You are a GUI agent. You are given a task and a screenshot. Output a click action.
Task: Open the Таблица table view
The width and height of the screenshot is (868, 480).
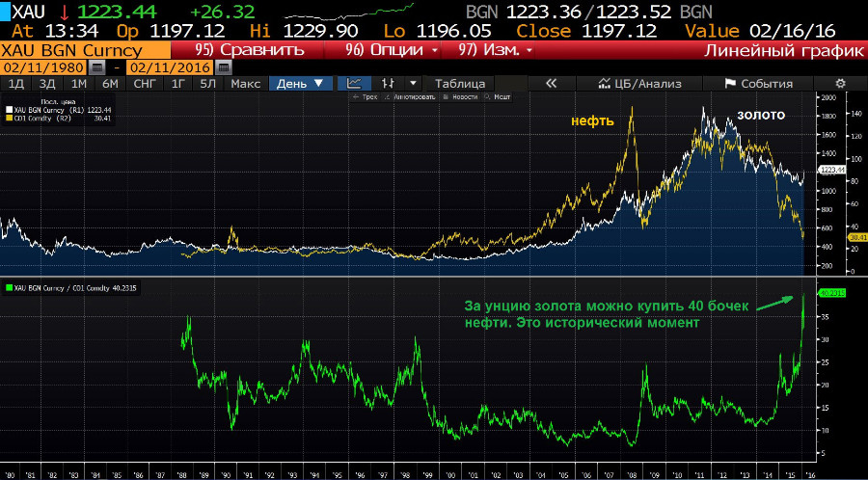click(x=459, y=84)
